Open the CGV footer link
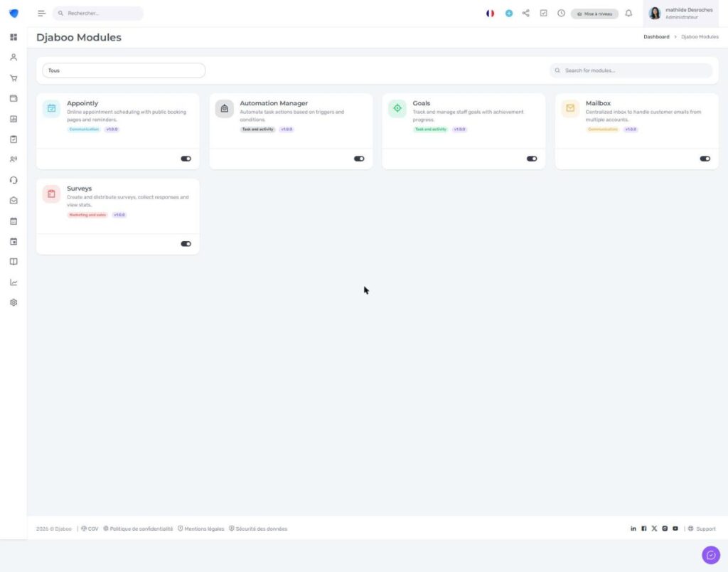 pos(90,529)
